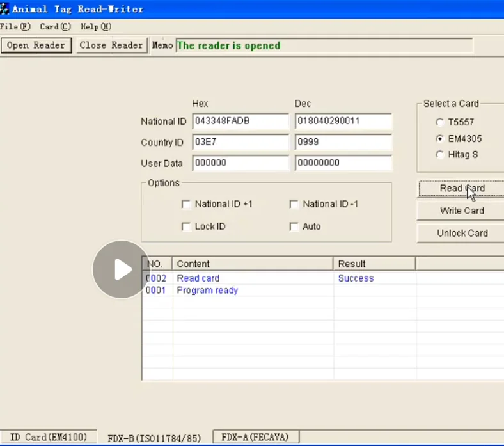Switch to the ID Card(EM4100) tab
This screenshot has height=446, width=504.
pos(49,437)
